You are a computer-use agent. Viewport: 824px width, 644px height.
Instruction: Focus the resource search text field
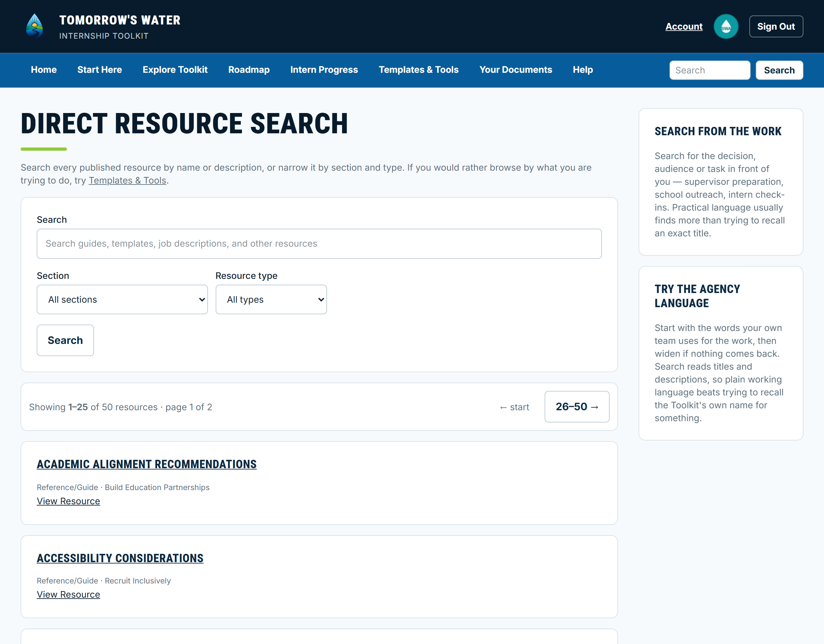click(319, 243)
